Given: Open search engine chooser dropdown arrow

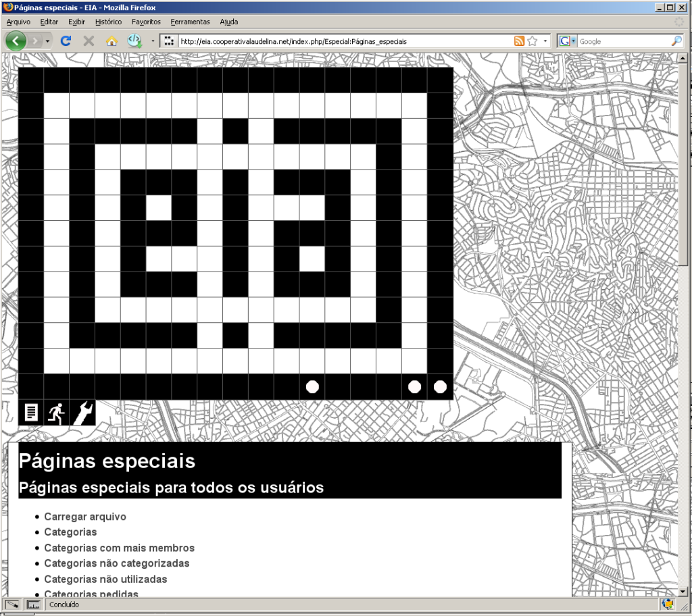Looking at the screenshot, I should point(573,41).
